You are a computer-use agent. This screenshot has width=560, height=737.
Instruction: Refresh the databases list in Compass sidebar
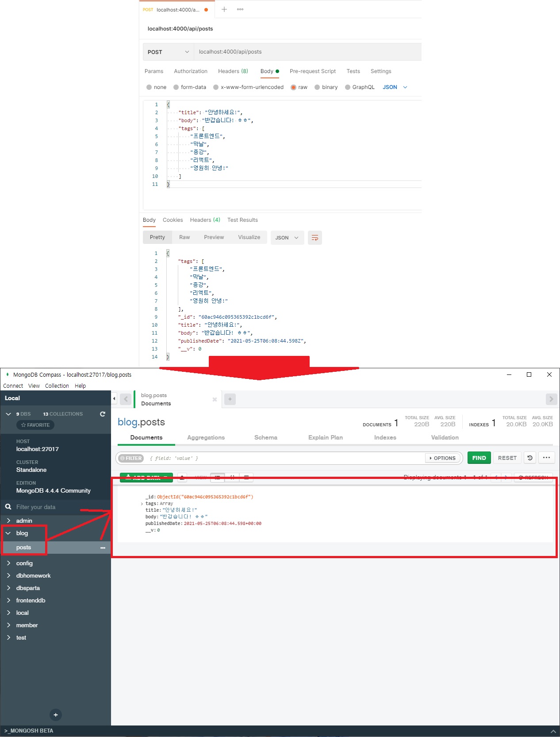pos(103,414)
